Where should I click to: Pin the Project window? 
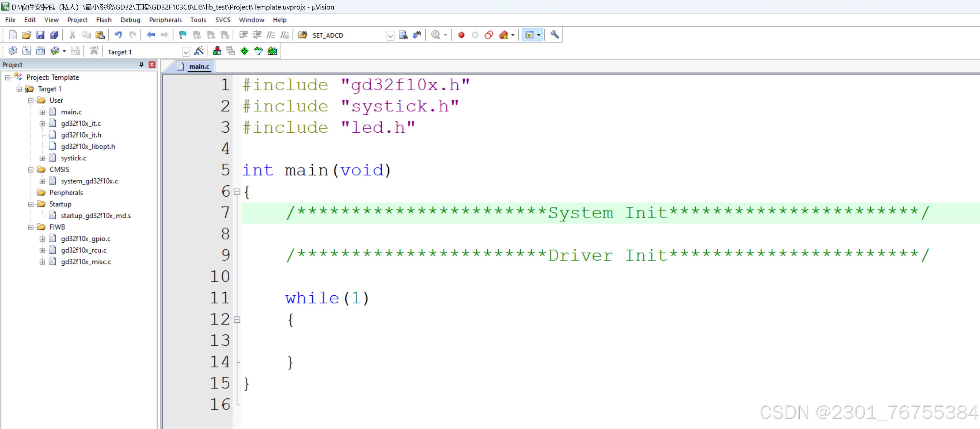[141, 65]
